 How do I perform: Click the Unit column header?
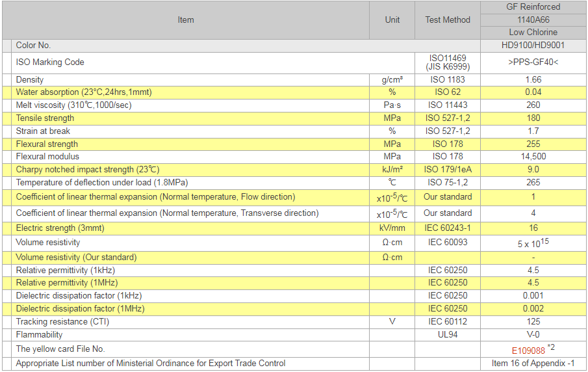click(x=392, y=20)
